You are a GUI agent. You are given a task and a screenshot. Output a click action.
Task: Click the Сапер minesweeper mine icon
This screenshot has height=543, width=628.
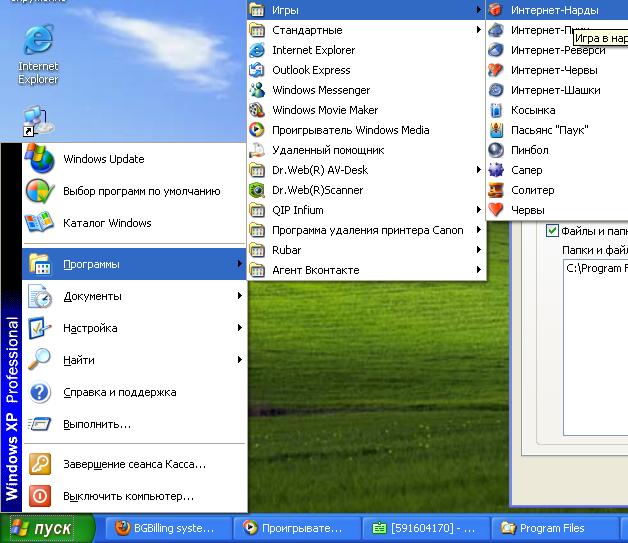click(496, 170)
